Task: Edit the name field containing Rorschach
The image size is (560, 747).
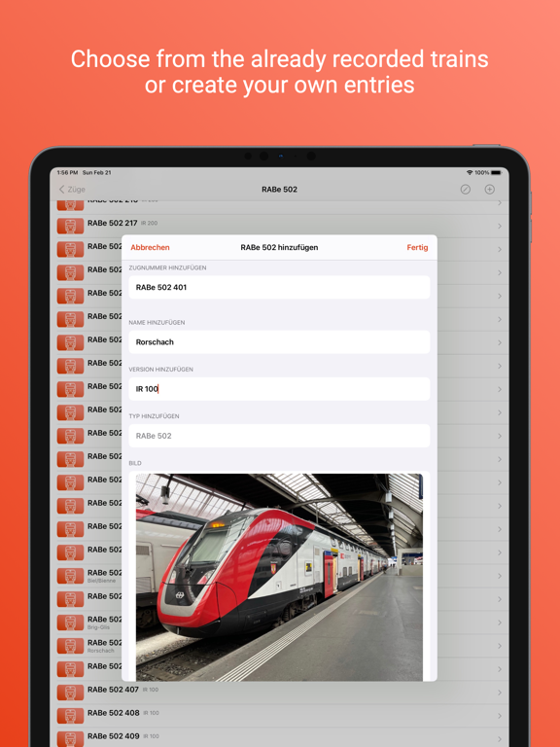Action: 279,342
